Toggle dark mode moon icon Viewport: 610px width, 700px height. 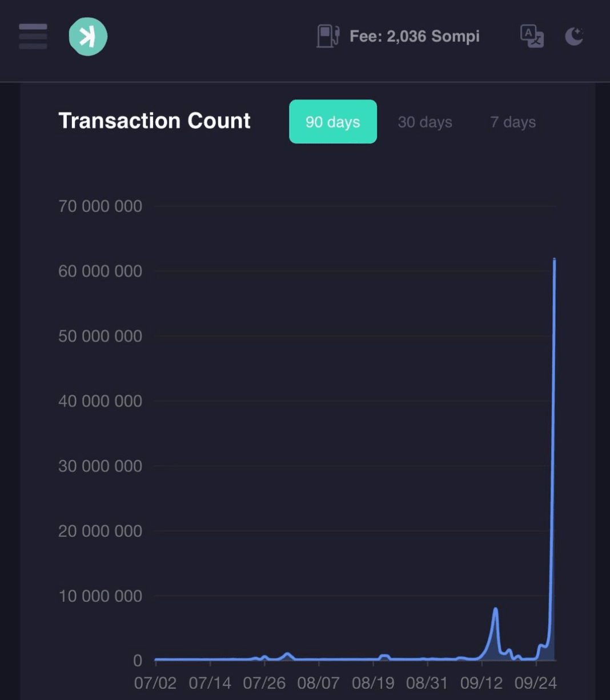[574, 37]
